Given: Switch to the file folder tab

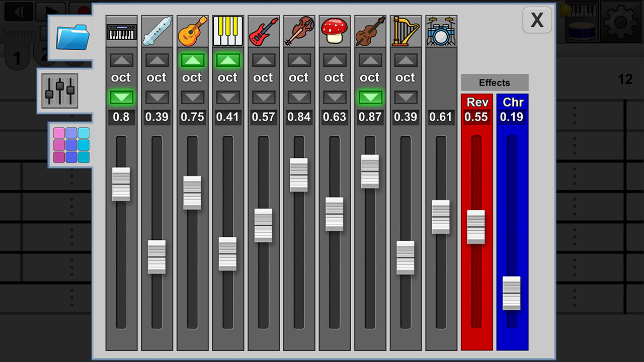Looking at the screenshot, I should point(72,35).
